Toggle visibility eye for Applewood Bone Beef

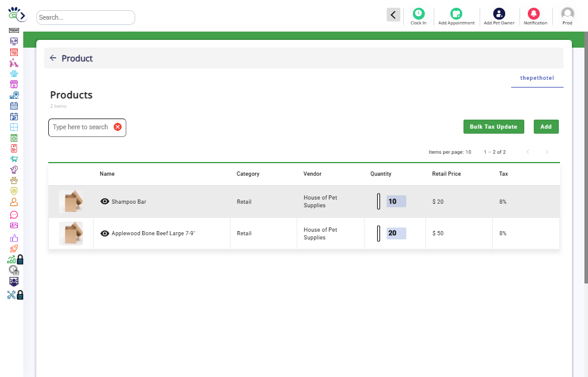(105, 233)
